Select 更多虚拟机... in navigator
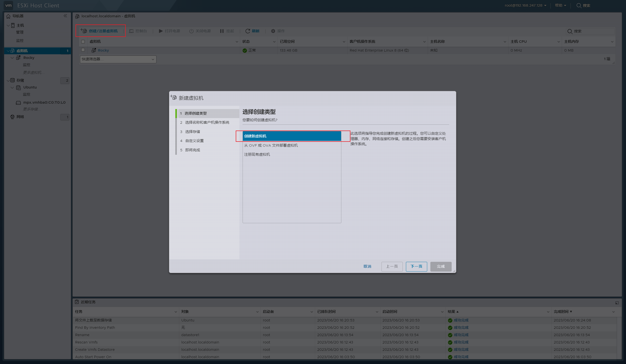This screenshot has width=626, height=364. 34,73
